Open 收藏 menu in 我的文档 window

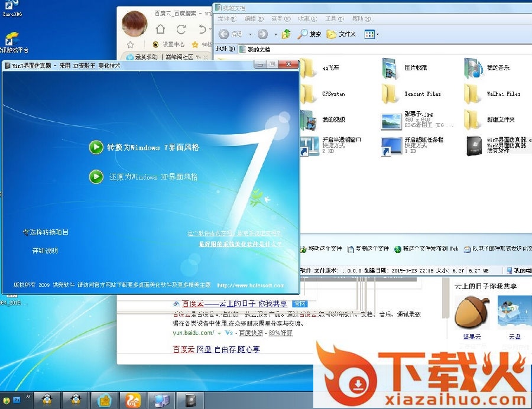click(307, 19)
